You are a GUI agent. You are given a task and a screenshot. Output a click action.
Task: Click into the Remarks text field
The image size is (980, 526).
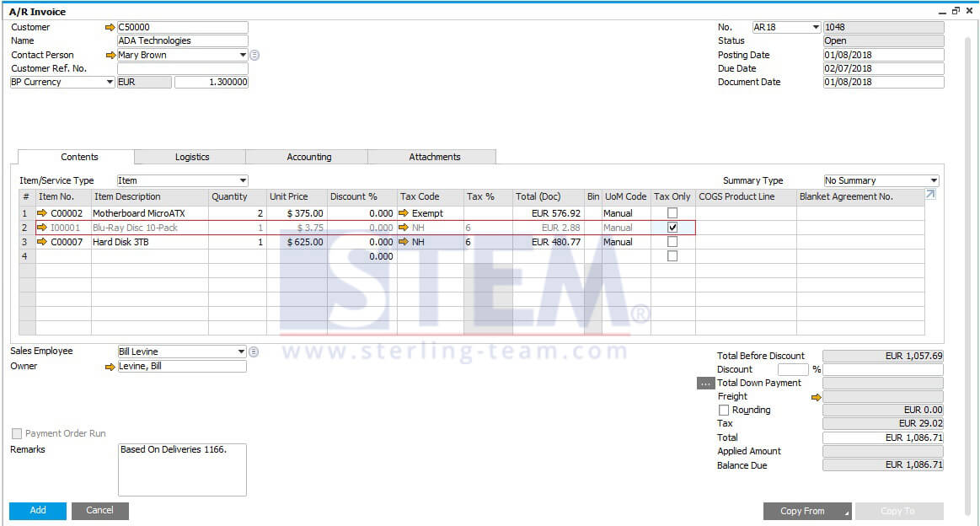tap(182, 470)
